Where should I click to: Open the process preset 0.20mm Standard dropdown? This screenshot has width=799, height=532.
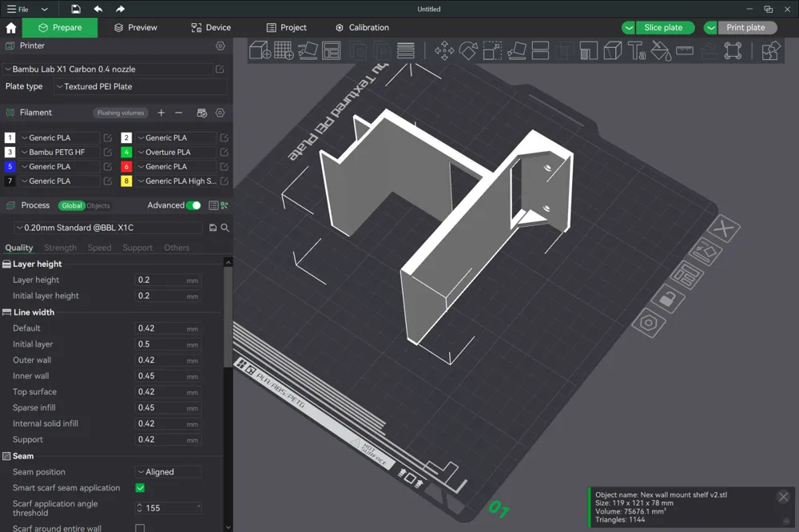click(x=109, y=228)
